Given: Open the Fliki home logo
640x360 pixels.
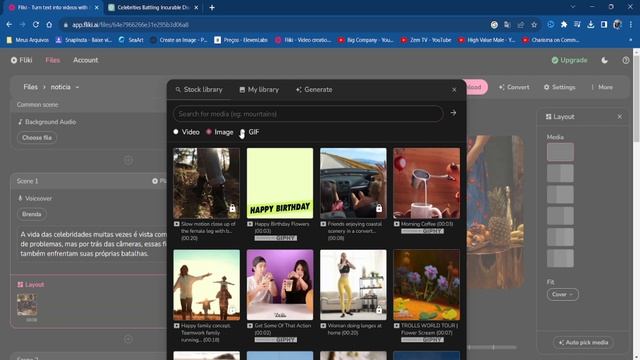Looking at the screenshot, I should pyautogui.click(x=21, y=60).
